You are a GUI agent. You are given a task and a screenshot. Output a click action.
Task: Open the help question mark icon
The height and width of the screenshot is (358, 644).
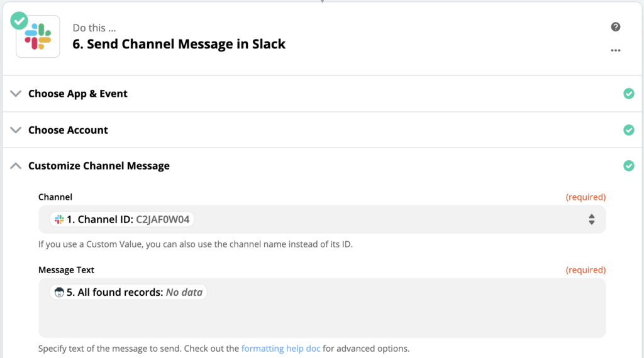click(x=615, y=27)
